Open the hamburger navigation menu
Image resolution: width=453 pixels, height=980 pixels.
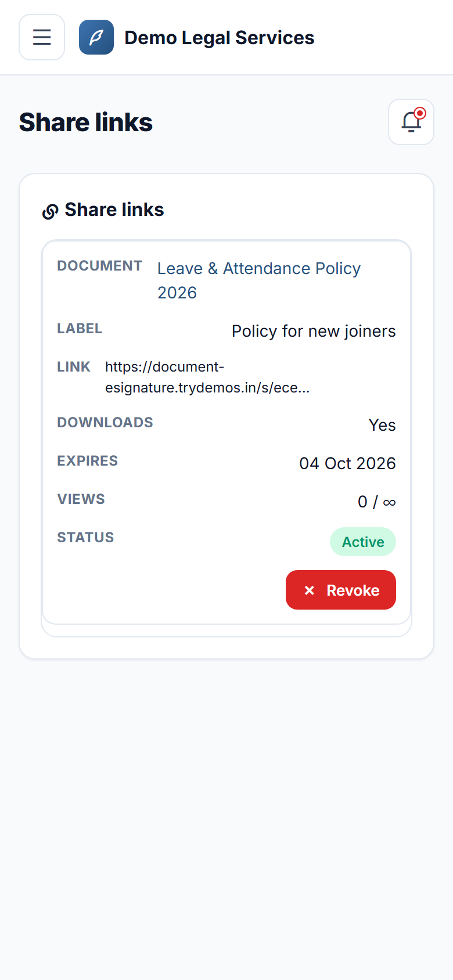[x=42, y=37]
